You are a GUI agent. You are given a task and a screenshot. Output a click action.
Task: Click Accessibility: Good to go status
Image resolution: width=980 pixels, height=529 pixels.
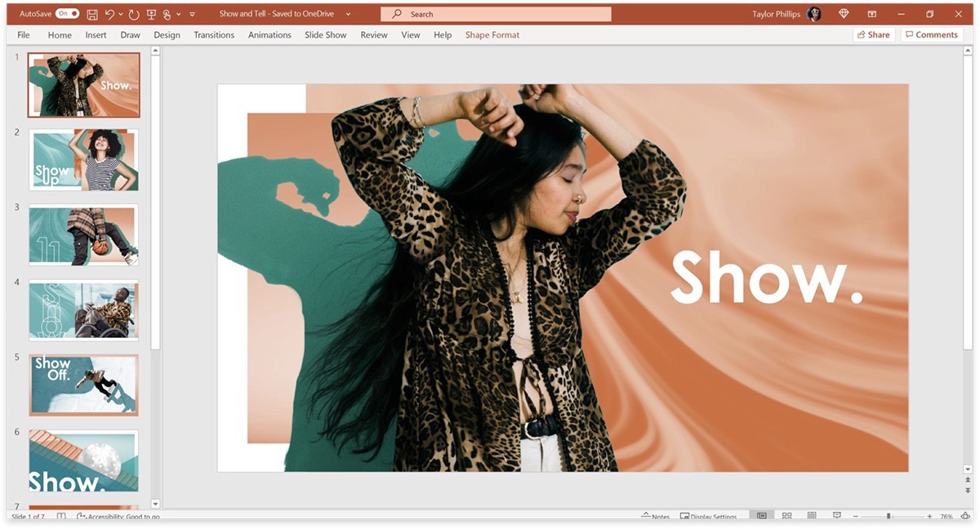118,517
